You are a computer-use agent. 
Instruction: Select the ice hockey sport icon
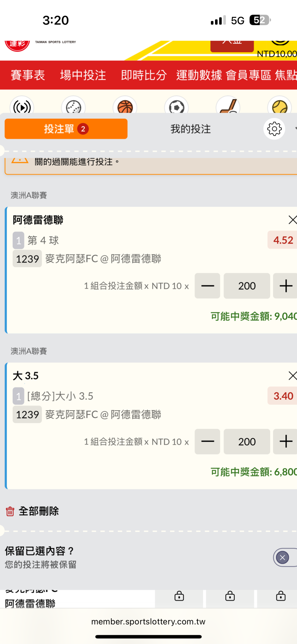click(228, 107)
